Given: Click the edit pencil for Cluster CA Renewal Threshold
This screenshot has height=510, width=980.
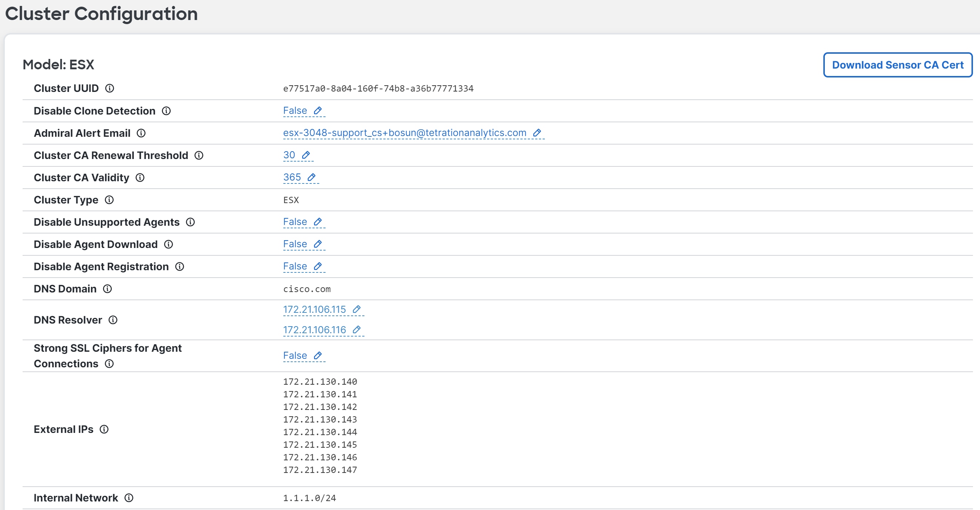Looking at the screenshot, I should tap(306, 155).
